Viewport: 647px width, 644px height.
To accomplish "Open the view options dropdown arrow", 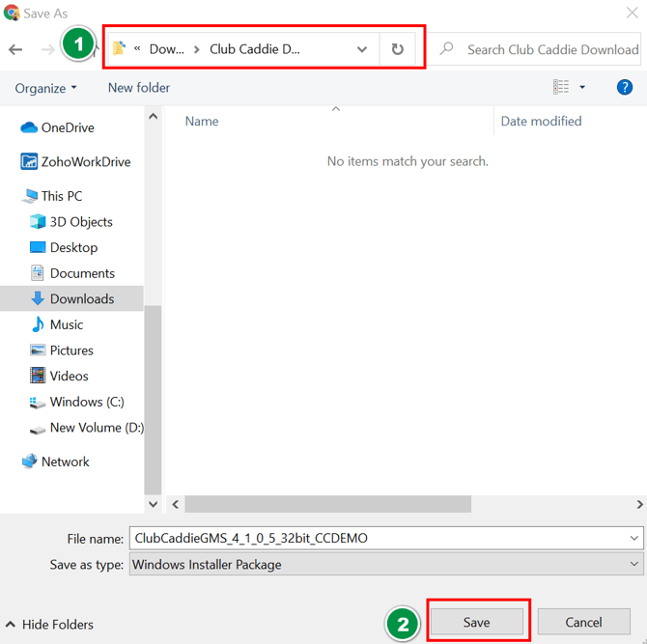I will (x=582, y=87).
